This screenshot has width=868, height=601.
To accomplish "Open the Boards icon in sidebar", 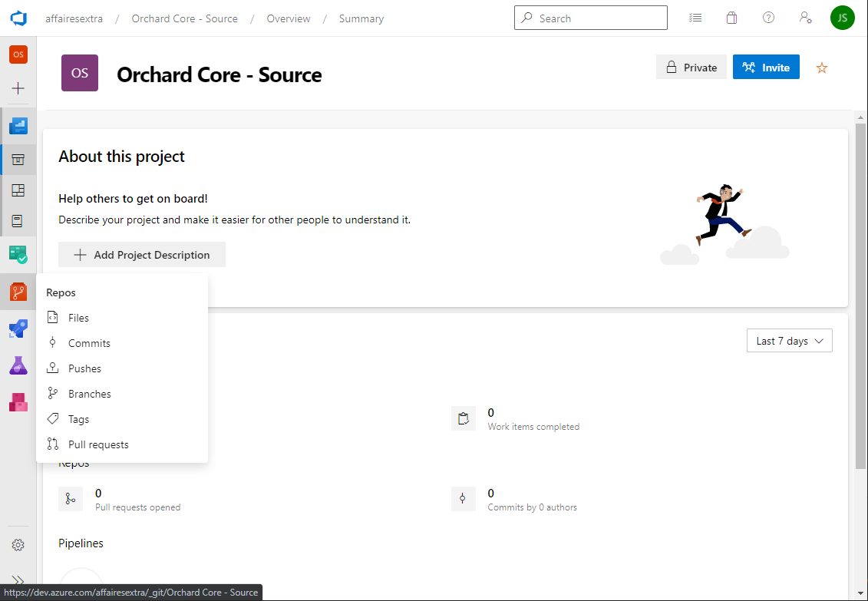I will [x=18, y=255].
